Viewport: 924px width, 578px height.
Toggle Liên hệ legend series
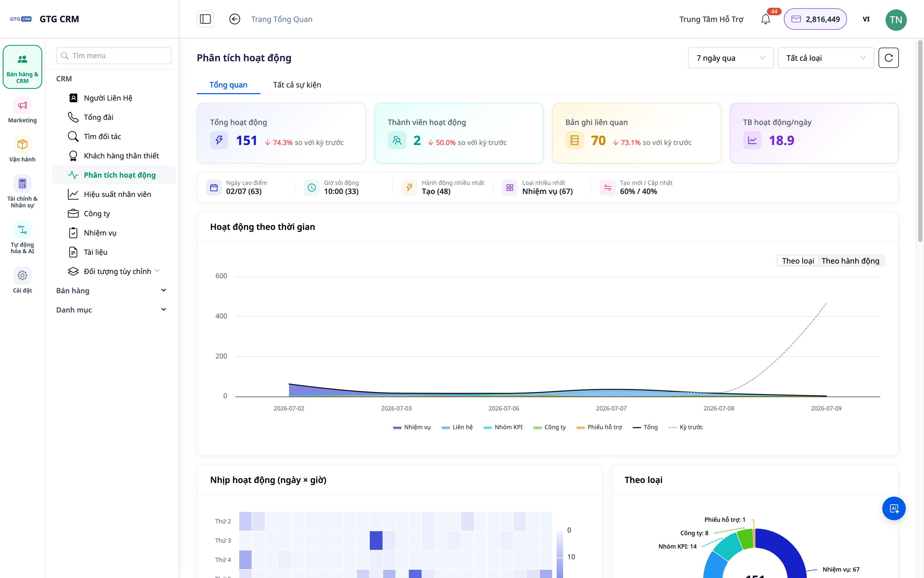pyautogui.click(x=457, y=427)
